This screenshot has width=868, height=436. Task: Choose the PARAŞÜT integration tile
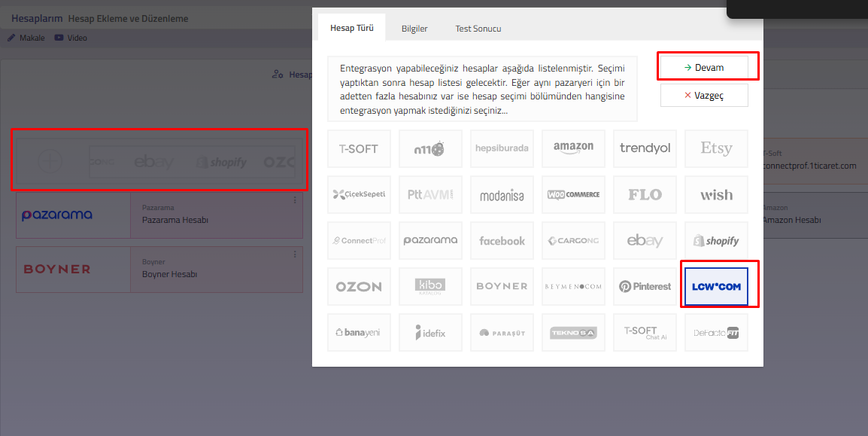[x=502, y=332]
